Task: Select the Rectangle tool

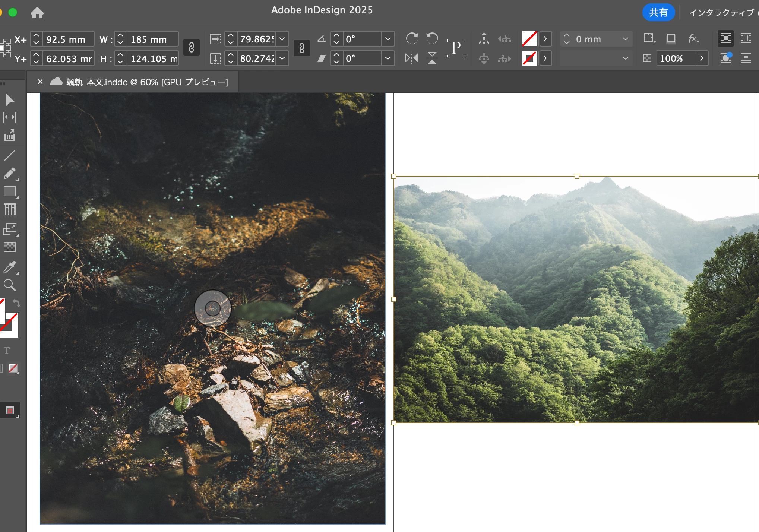Action: [x=10, y=191]
